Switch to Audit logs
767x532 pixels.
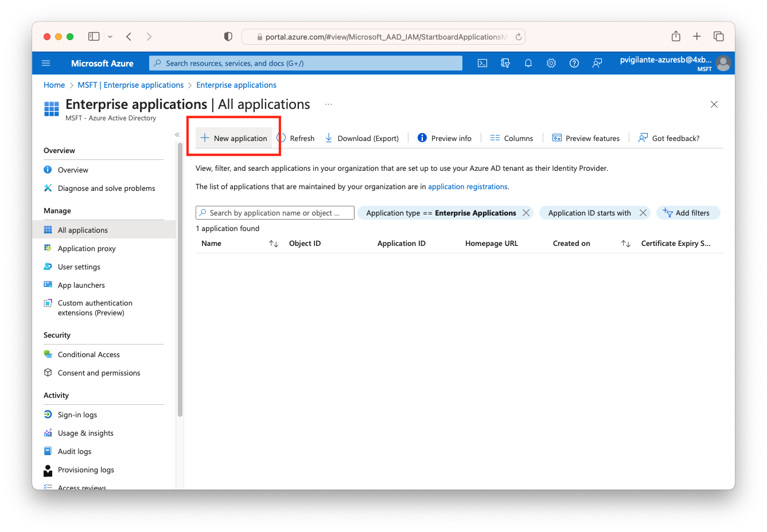[x=73, y=451]
